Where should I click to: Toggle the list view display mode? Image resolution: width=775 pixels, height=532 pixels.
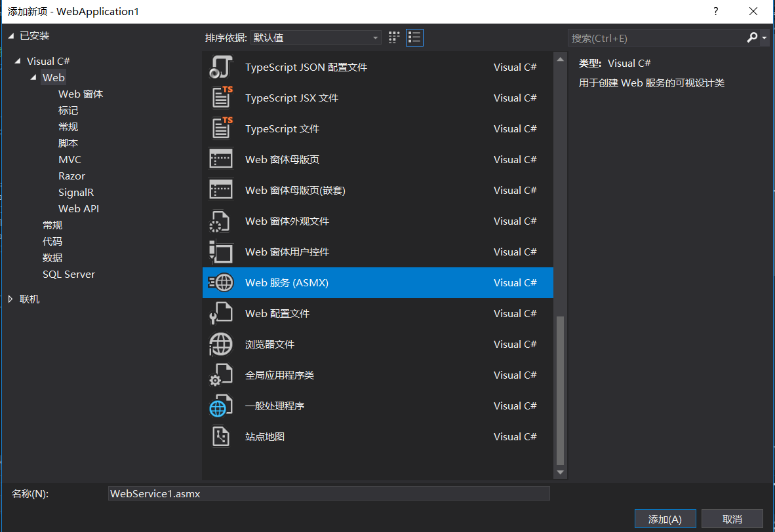(x=414, y=37)
